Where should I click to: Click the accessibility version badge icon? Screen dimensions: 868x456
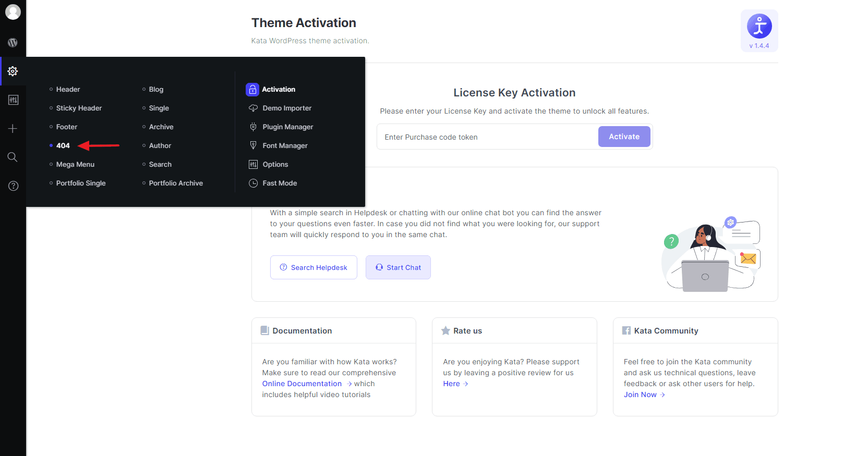759,27
